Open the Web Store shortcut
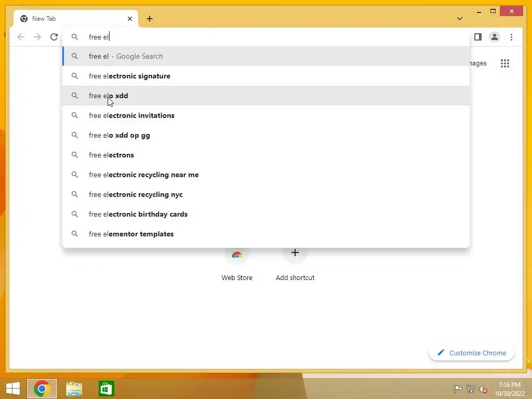532x399 pixels. pos(237,264)
